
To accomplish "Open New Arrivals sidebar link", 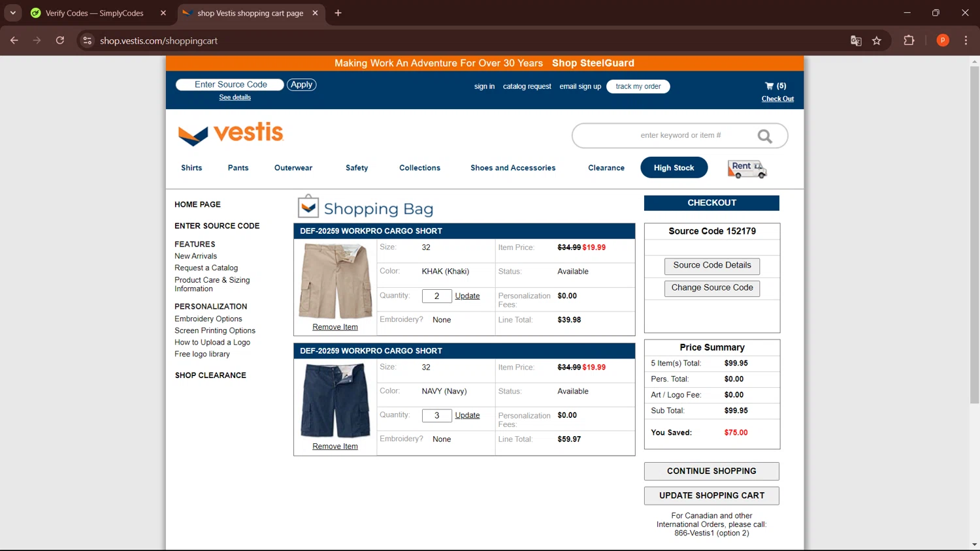I will [195, 256].
